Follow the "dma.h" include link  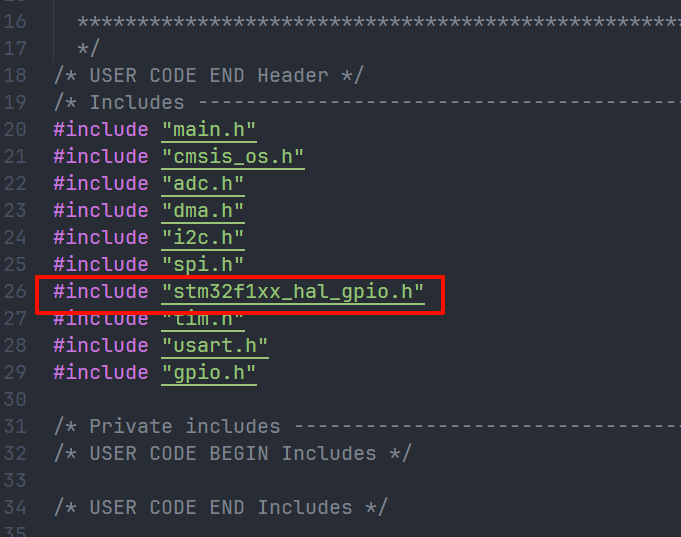[x=202, y=210]
